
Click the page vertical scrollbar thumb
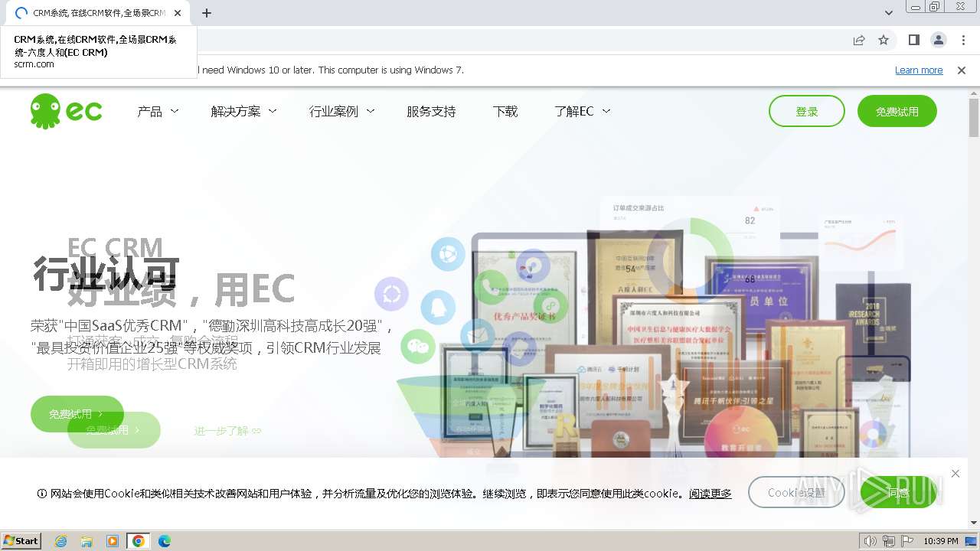(x=974, y=118)
